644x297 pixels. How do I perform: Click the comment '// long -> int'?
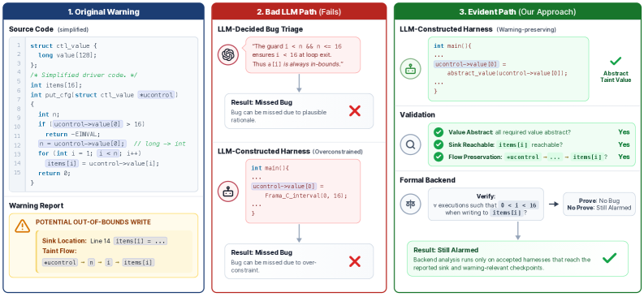tap(160, 144)
